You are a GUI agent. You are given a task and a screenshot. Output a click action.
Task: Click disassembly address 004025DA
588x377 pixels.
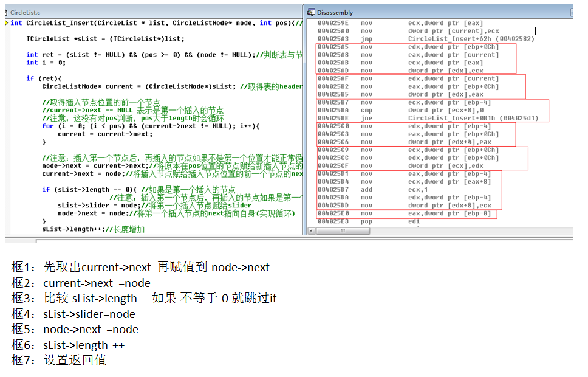[333, 198]
